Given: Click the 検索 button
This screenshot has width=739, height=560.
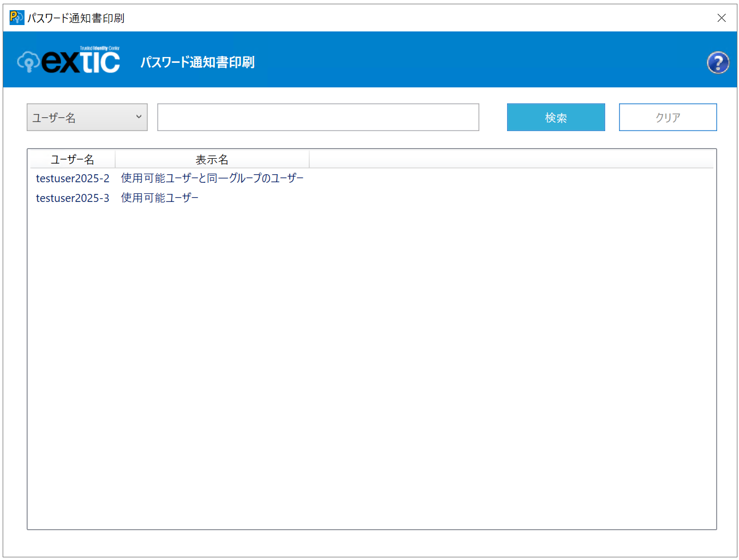Looking at the screenshot, I should pos(556,117).
